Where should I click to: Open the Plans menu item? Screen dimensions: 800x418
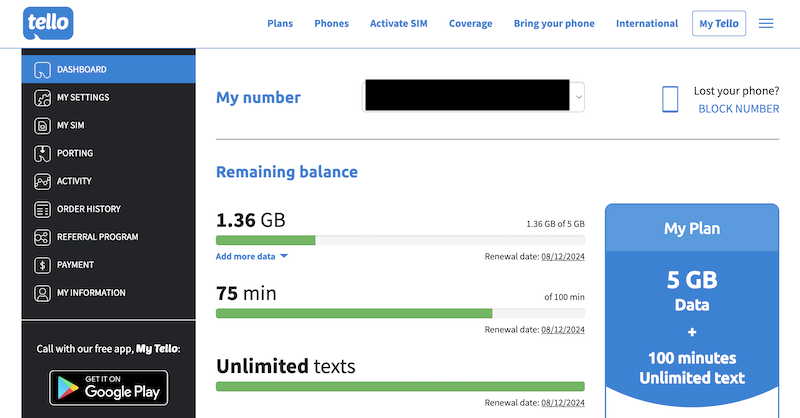(x=280, y=23)
